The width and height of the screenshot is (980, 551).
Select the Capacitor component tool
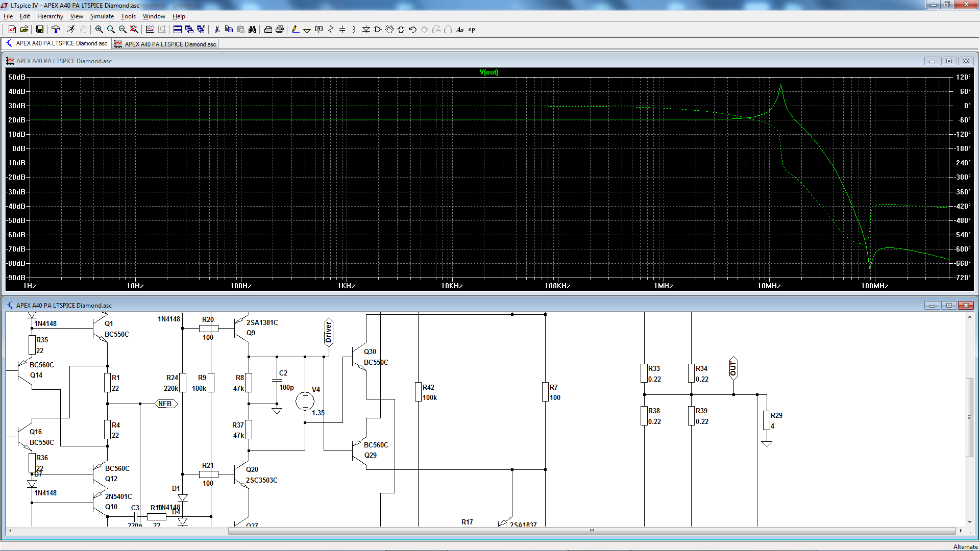click(x=342, y=30)
